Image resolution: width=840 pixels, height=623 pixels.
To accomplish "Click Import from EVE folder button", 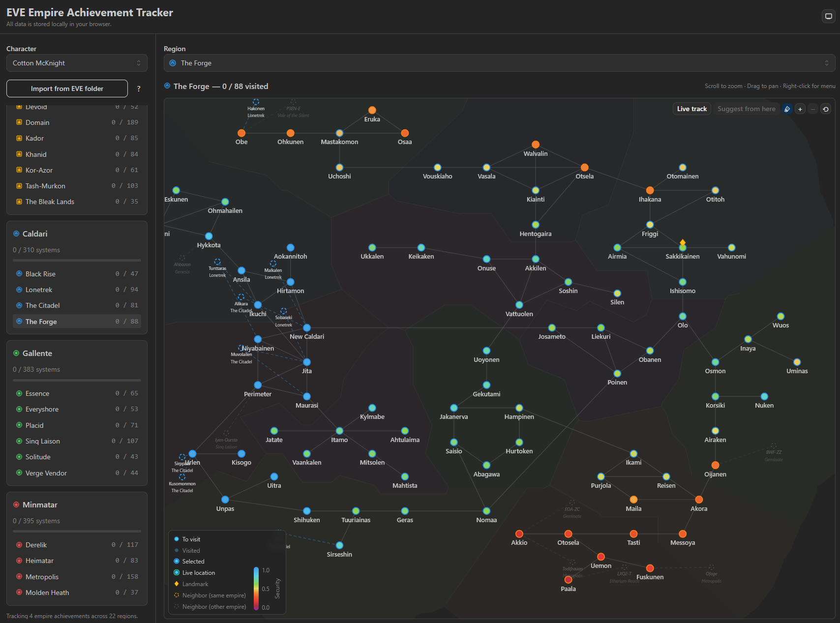I will pyautogui.click(x=67, y=89).
